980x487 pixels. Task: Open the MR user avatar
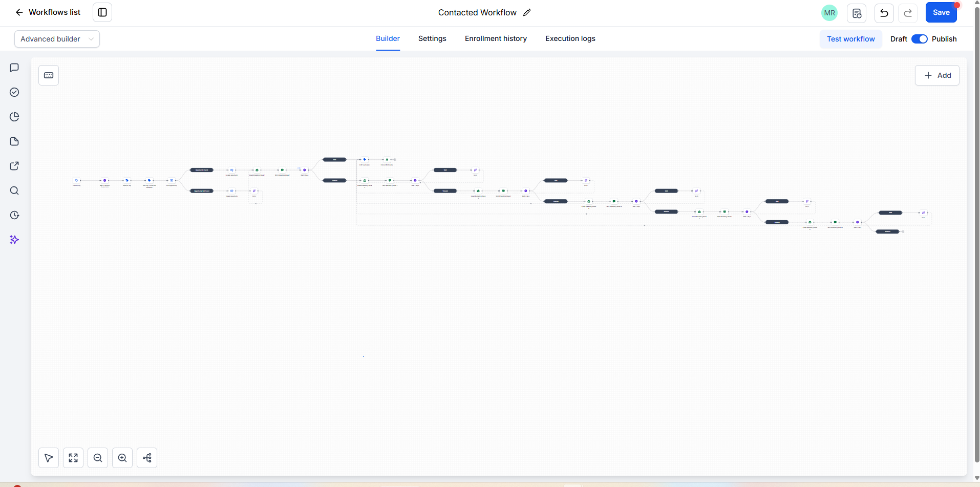pyautogui.click(x=829, y=13)
